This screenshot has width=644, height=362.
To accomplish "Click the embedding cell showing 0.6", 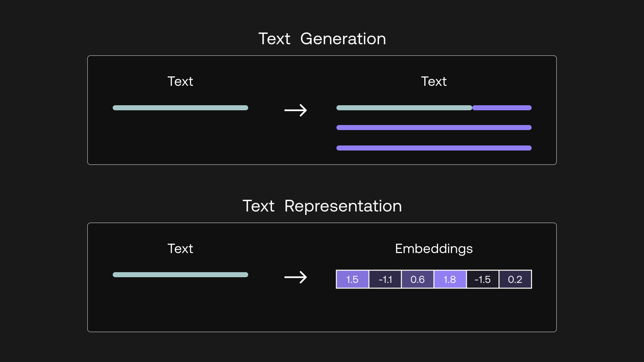I will click(x=418, y=279).
